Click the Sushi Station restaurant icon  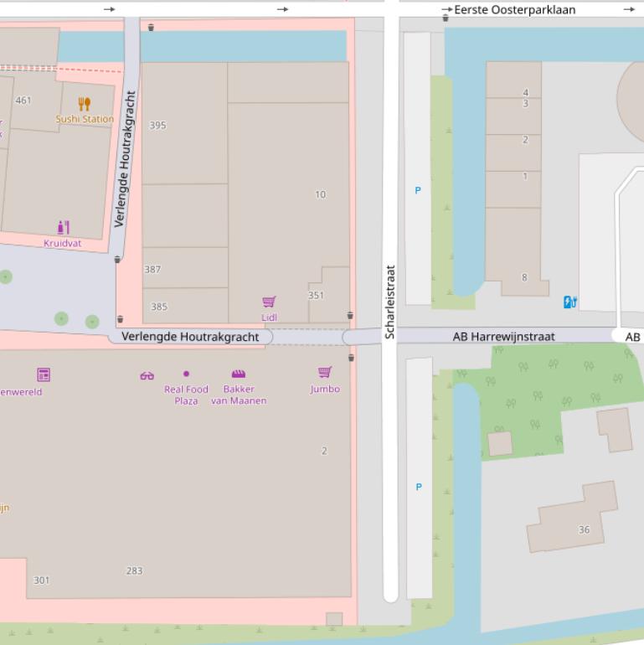point(84,104)
